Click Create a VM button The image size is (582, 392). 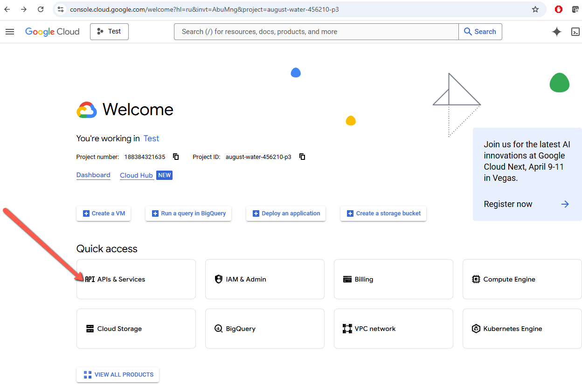104,213
